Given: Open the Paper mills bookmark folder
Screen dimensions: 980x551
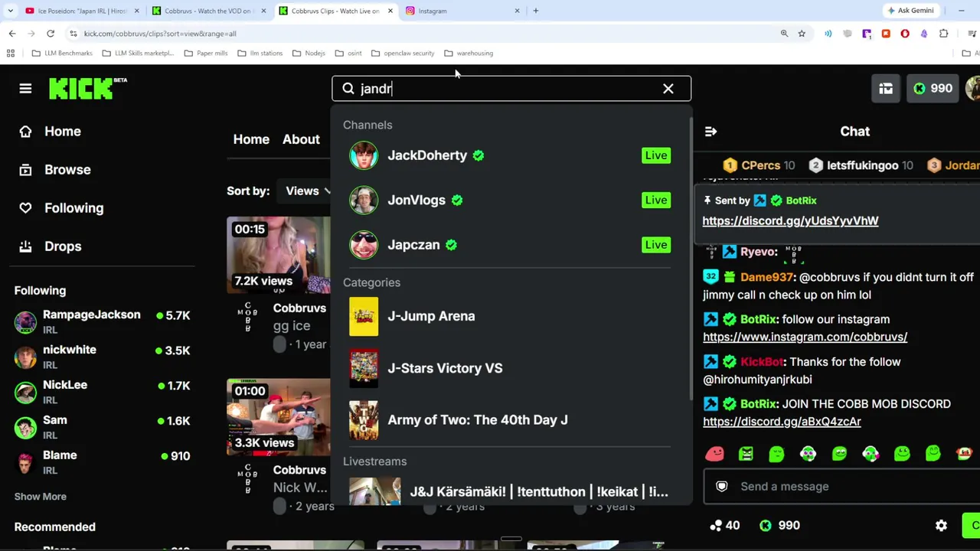Looking at the screenshot, I should tap(206, 54).
